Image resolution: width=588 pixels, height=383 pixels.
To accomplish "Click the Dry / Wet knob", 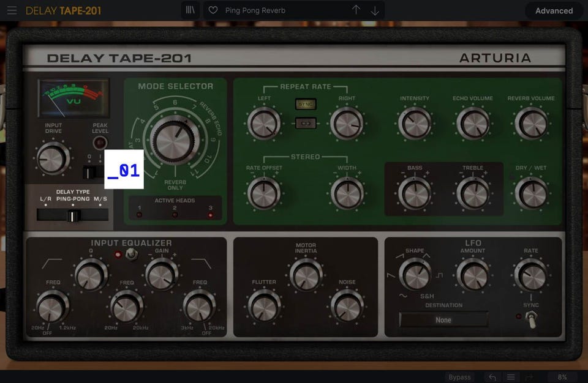I will tap(531, 193).
